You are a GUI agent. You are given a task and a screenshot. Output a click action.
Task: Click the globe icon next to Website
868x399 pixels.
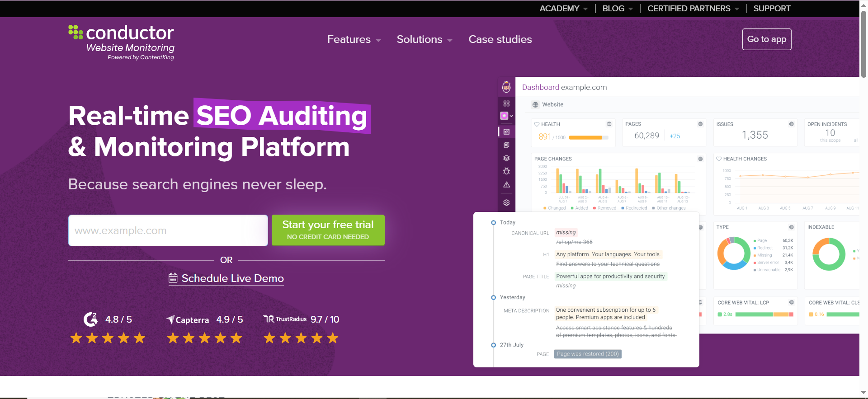tap(535, 104)
